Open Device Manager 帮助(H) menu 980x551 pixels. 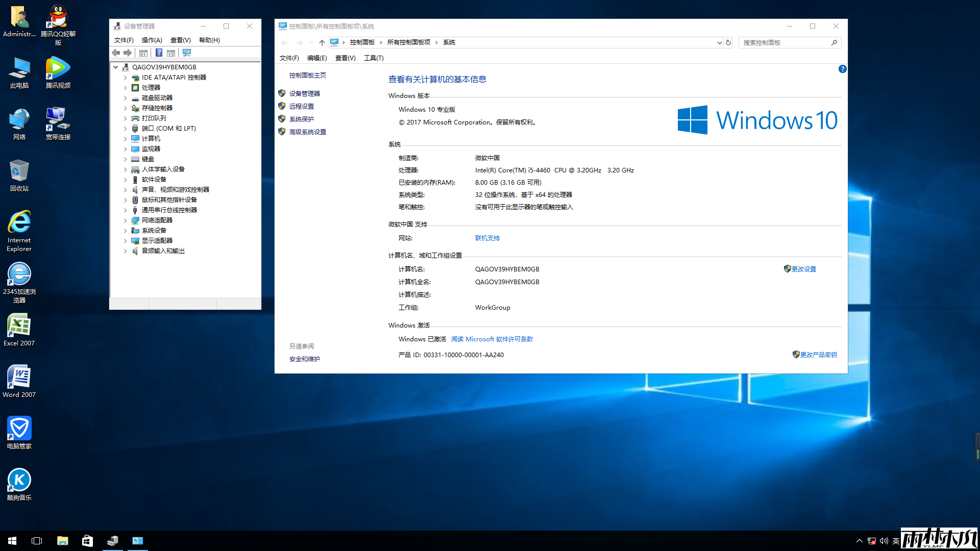(x=209, y=40)
